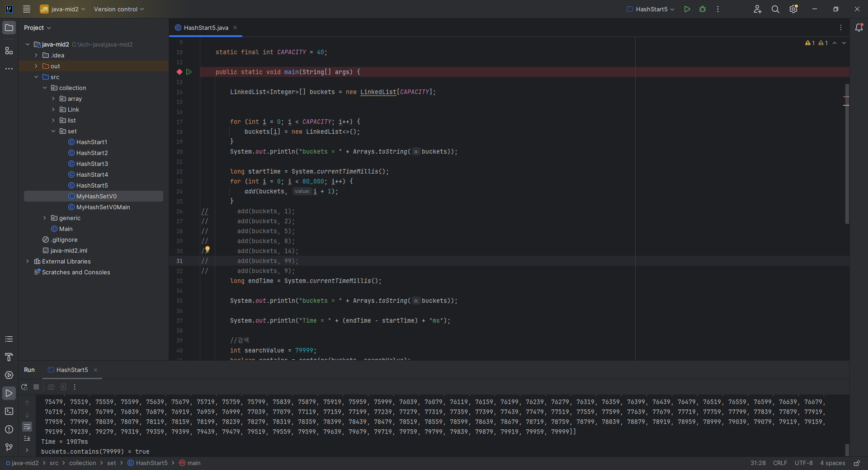Open HashStart5 run configuration dropdown
The image size is (868, 470).
[651, 9]
